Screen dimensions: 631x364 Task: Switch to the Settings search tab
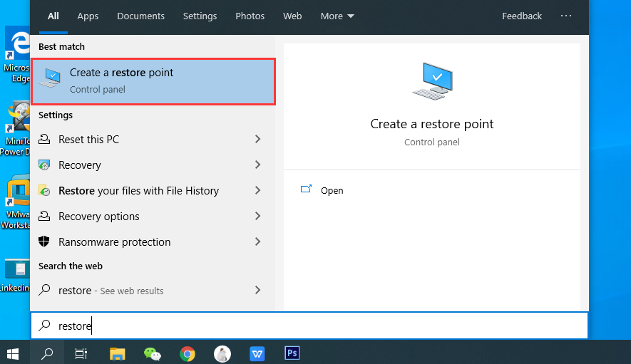200,16
